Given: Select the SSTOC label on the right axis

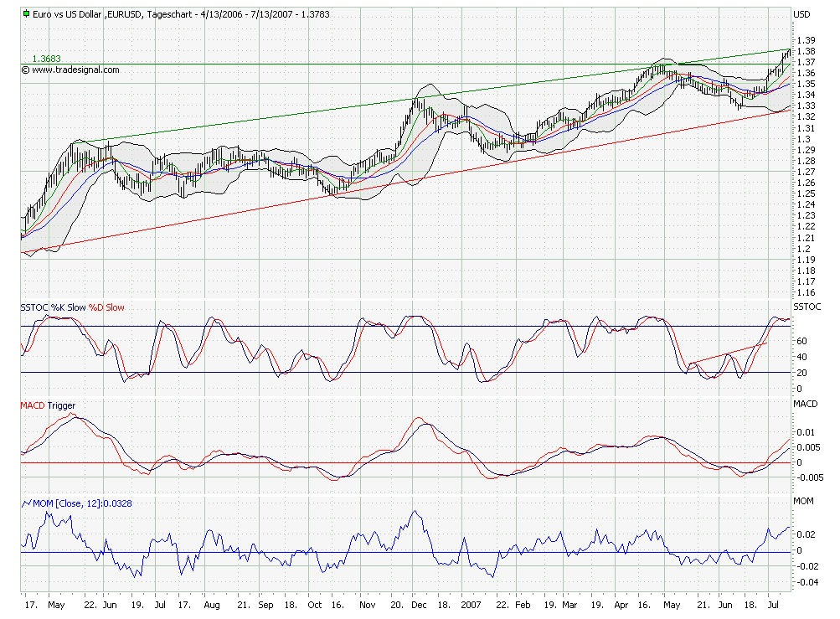Looking at the screenshot, I should (x=807, y=307).
